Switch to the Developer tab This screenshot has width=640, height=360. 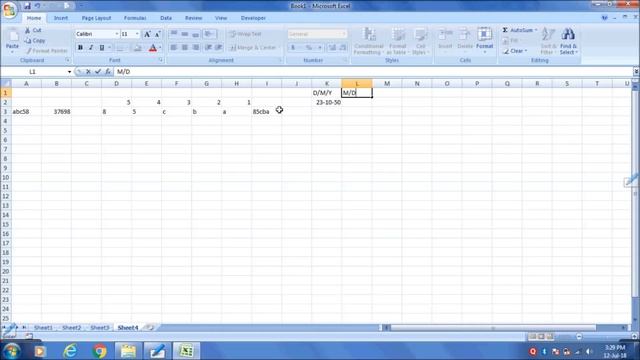(x=253, y=18)
